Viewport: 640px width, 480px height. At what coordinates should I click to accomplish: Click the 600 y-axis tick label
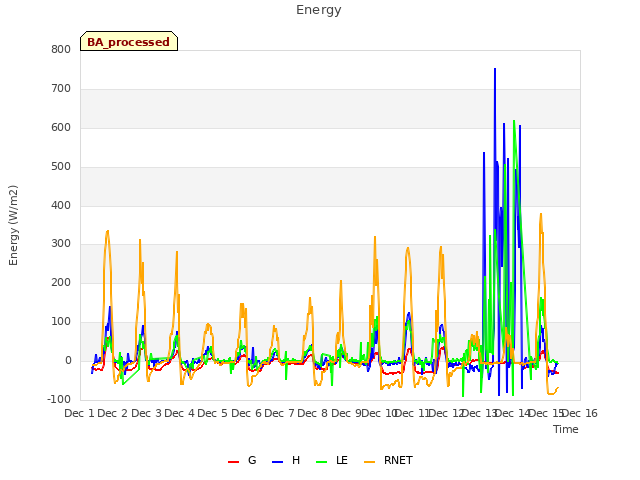coord(61,128)
